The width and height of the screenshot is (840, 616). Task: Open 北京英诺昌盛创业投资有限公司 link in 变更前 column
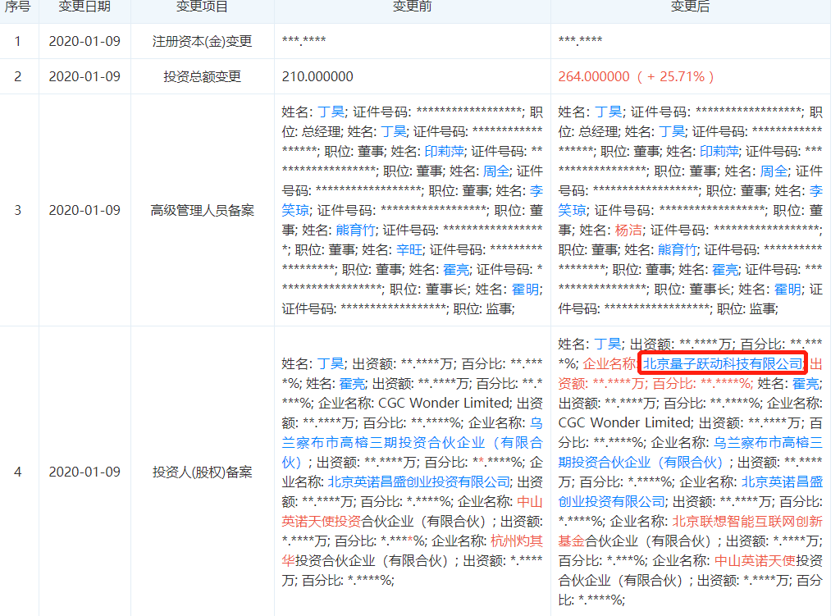pos(418,482)
